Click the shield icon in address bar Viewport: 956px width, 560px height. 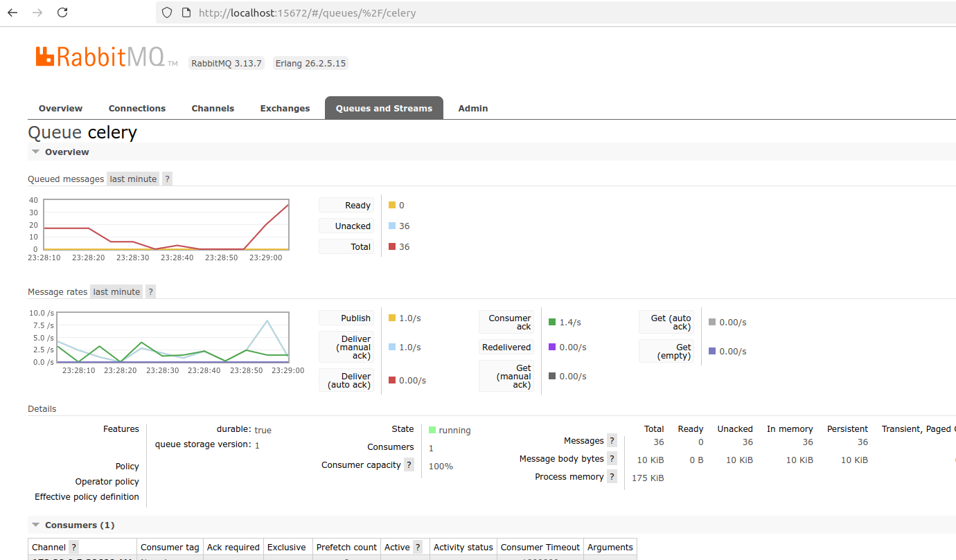[166, 12]
